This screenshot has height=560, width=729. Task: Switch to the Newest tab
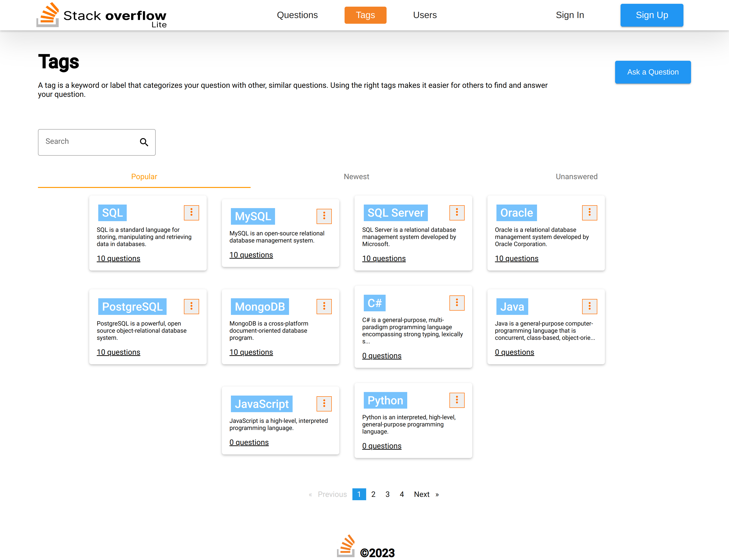pyautogui.click(x=356, y=177)
